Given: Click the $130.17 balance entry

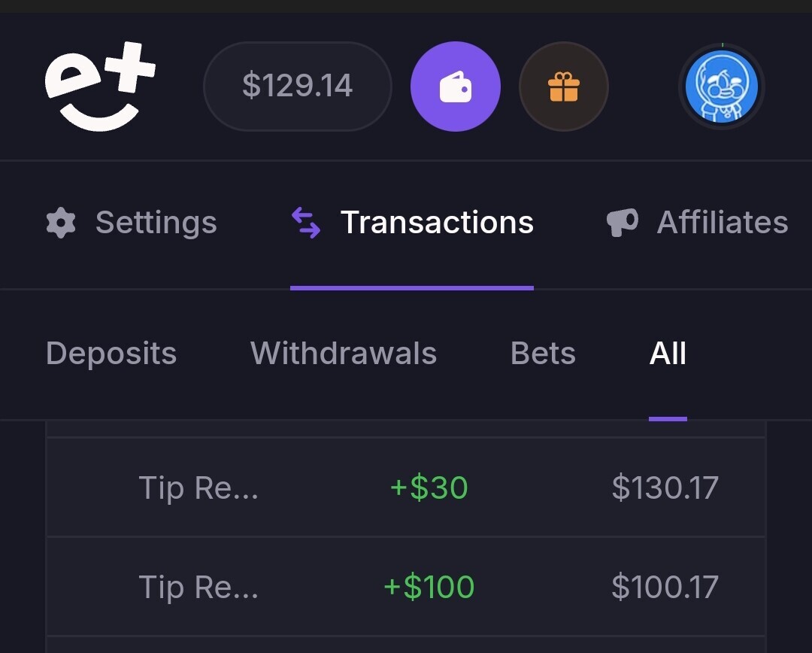Looking at the screenshot, I should point(665,487).
